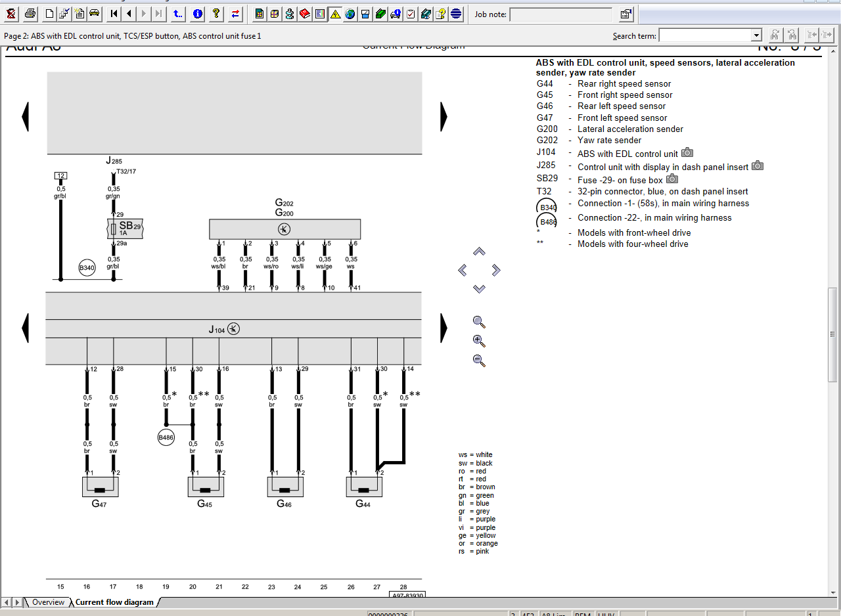Click the B486 connection circle in diagram
Image resolution: width=841 pixels, height=616 pixels.
(166, 437)
